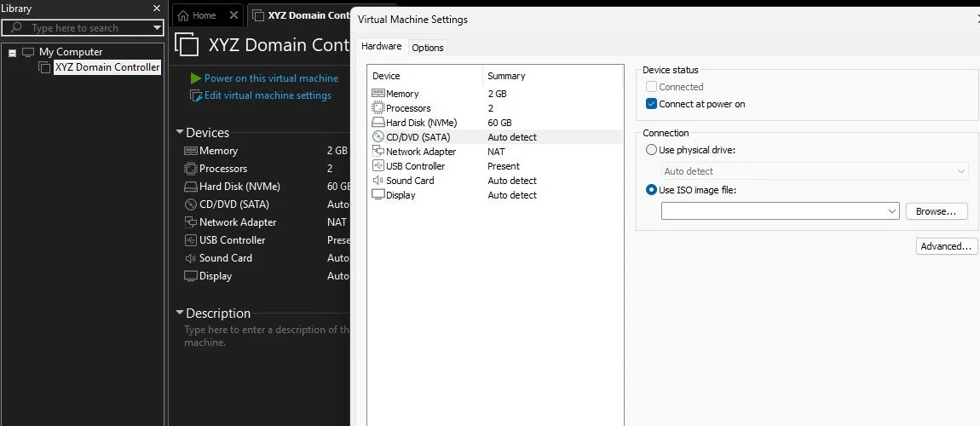This screenshot has height=426, width=980.
Task: Click the Network Adapter icon in the Devices panel
Action: click(191, 222)
